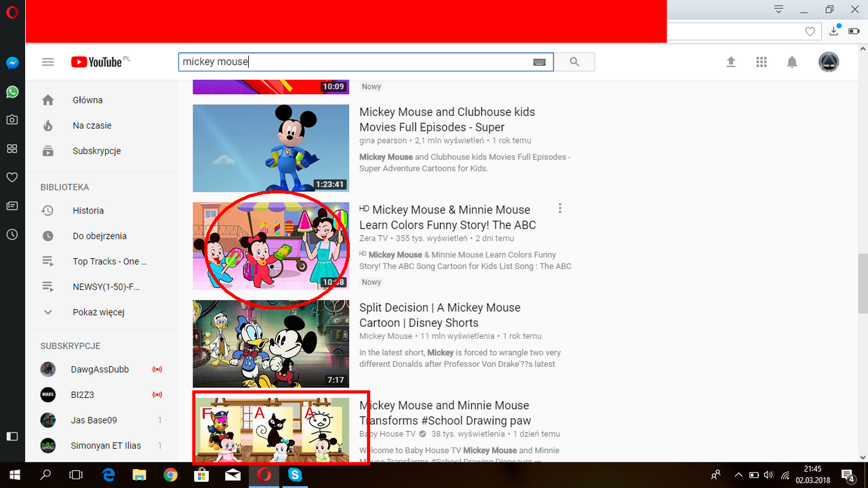This screenshot has width=868, height=488.
Task: Click the scrollbar up arrow
Action: point(862,49)
